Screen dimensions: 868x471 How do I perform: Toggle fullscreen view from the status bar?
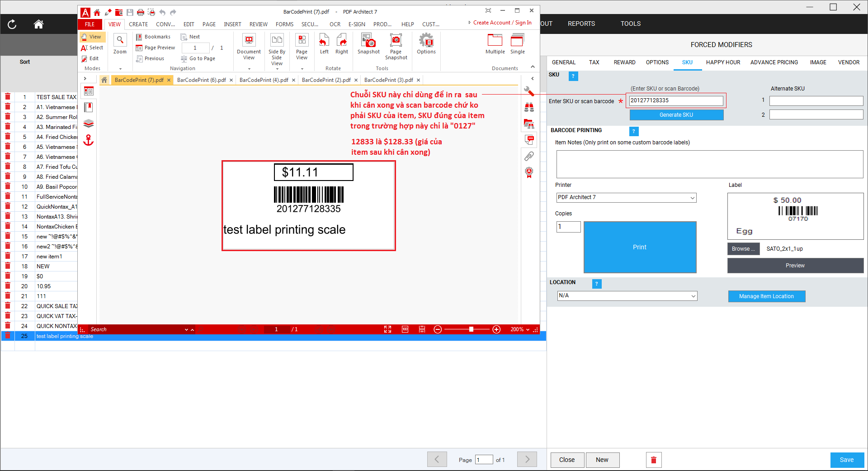click(388, 329)
